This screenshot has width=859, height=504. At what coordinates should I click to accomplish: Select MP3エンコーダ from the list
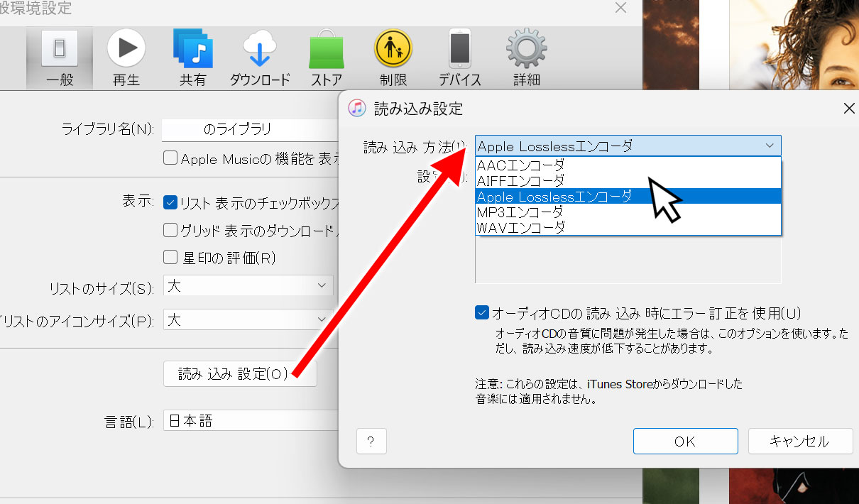(628, 212)
